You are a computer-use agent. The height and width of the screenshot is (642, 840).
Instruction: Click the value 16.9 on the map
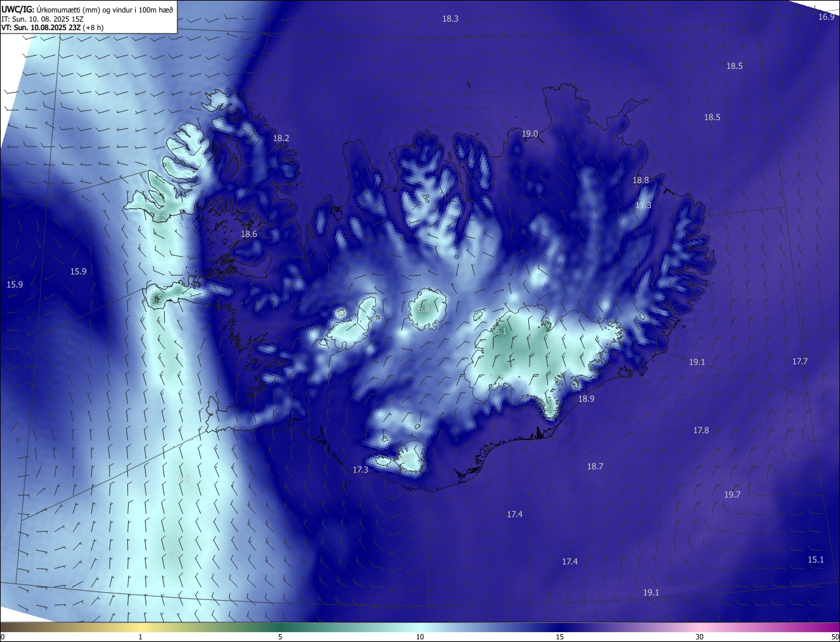pyautogui.click(x=826, y=17)
